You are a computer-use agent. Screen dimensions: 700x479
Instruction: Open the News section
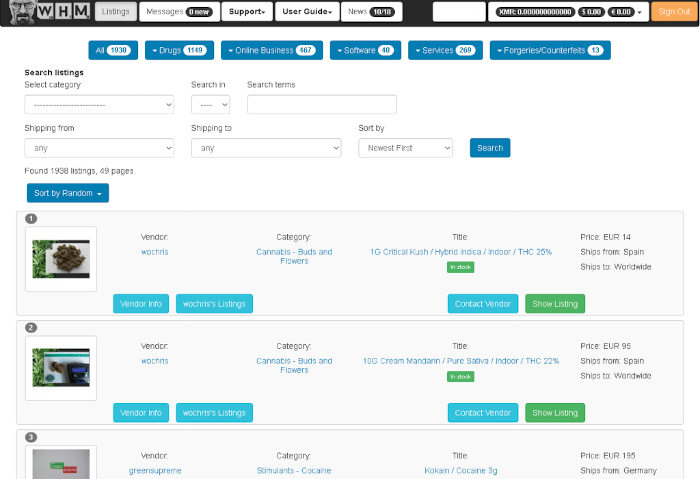tap(371, 12)
